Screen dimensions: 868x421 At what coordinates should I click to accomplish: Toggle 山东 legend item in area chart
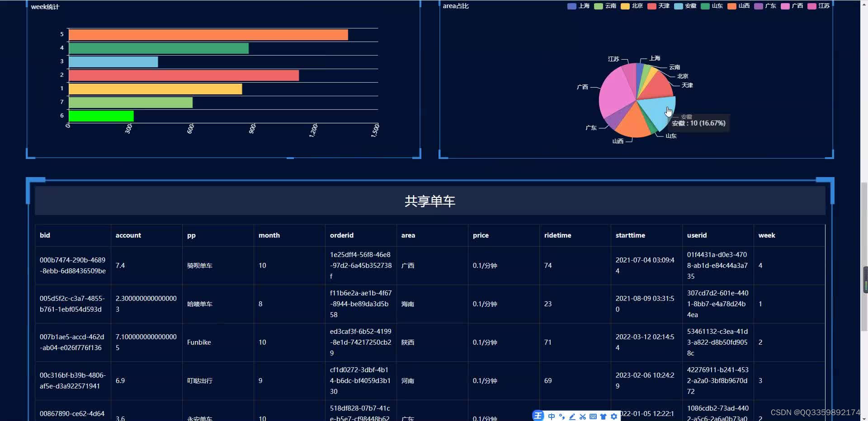pos(712,6)
